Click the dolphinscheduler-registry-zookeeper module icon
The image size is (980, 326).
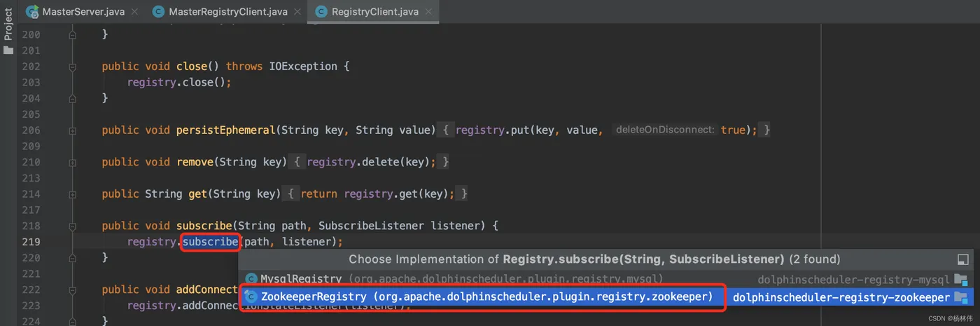[x=960, y=297]
